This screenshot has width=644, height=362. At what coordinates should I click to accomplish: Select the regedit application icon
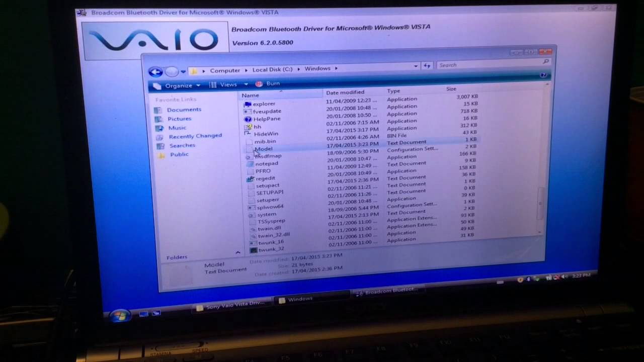[x=250, y=178]
